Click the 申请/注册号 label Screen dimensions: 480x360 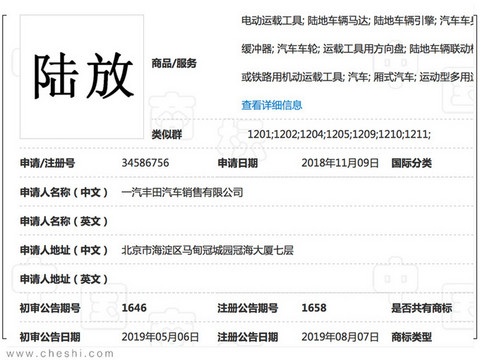(x=47, y=163)
